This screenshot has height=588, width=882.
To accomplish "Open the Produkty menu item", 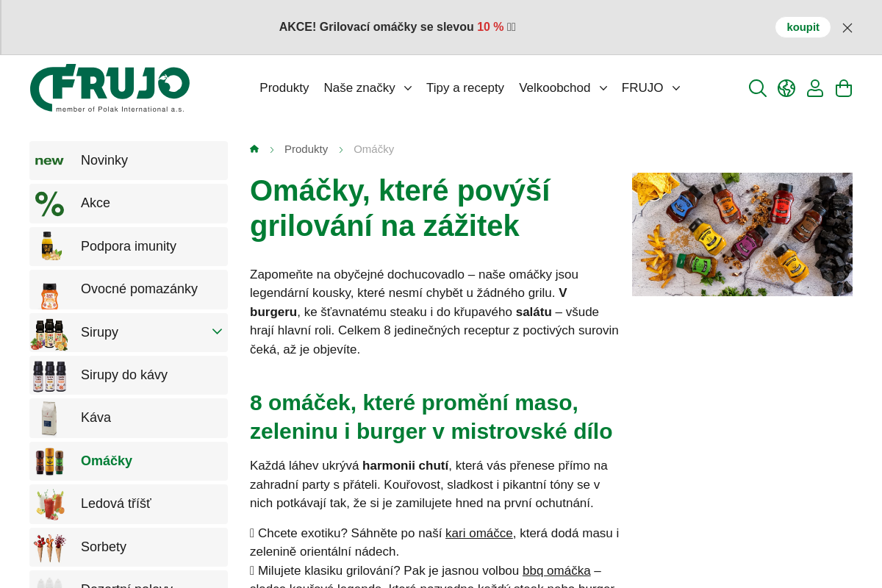I will pyautogui.click(x=284, y=88).
